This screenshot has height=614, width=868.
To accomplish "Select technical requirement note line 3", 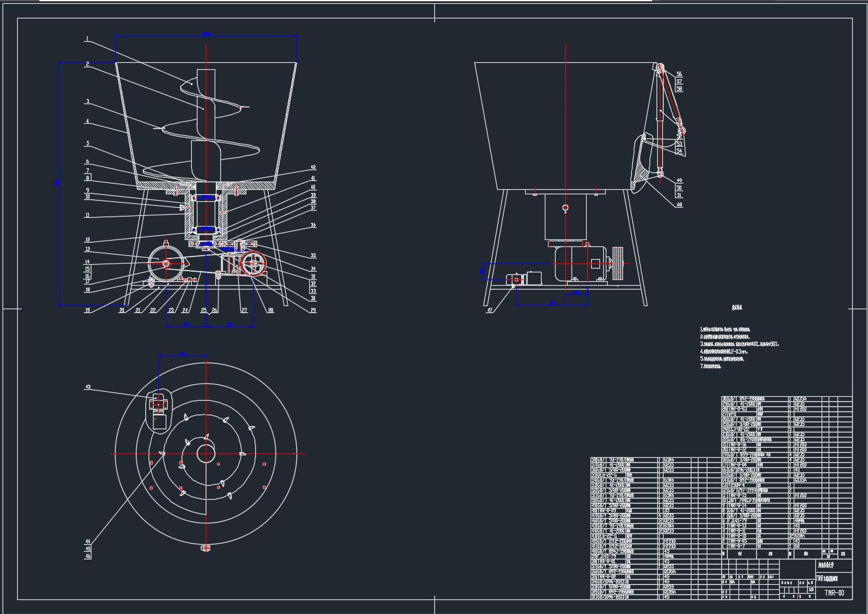I will pyautogui.click(x=739, y=344).
